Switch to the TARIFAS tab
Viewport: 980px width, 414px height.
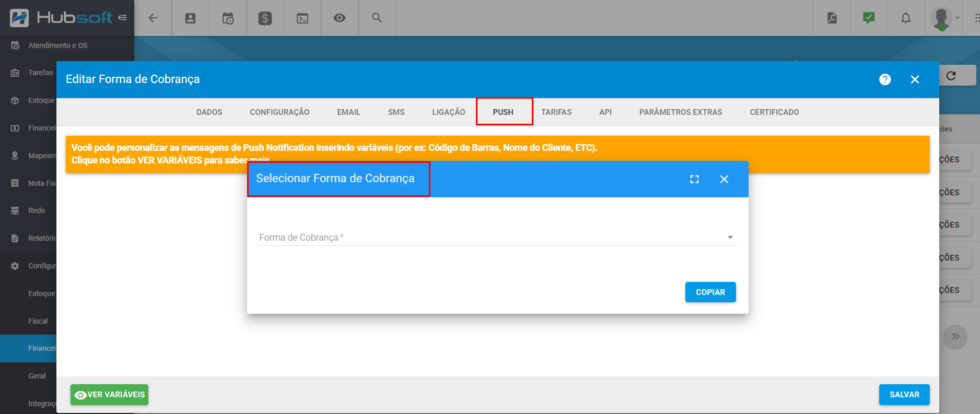[x=556, y=112]
